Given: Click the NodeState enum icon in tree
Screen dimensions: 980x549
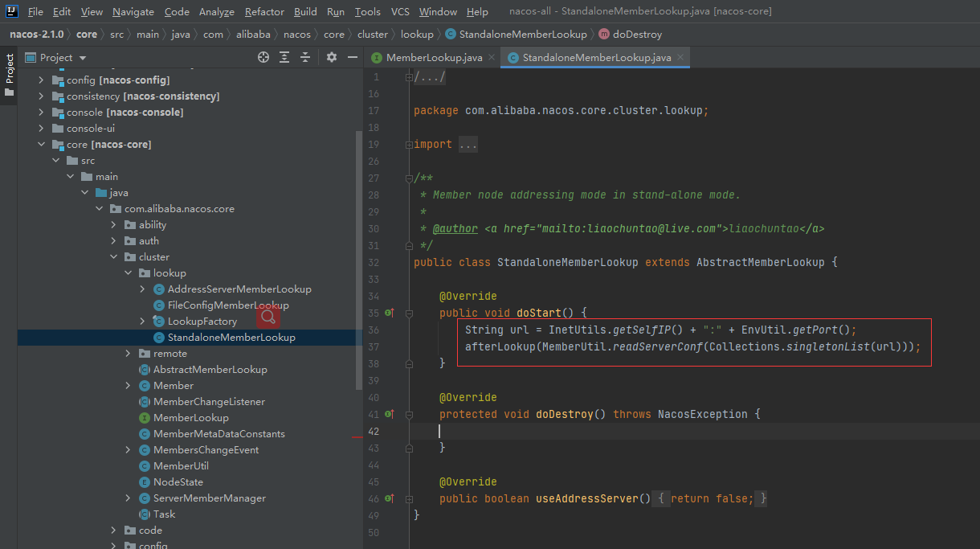Looking at the screenshot, I should tap(145, 482).
